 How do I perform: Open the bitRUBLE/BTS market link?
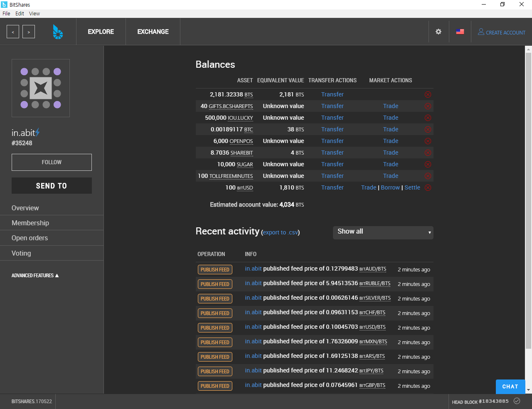click(375, 283)
